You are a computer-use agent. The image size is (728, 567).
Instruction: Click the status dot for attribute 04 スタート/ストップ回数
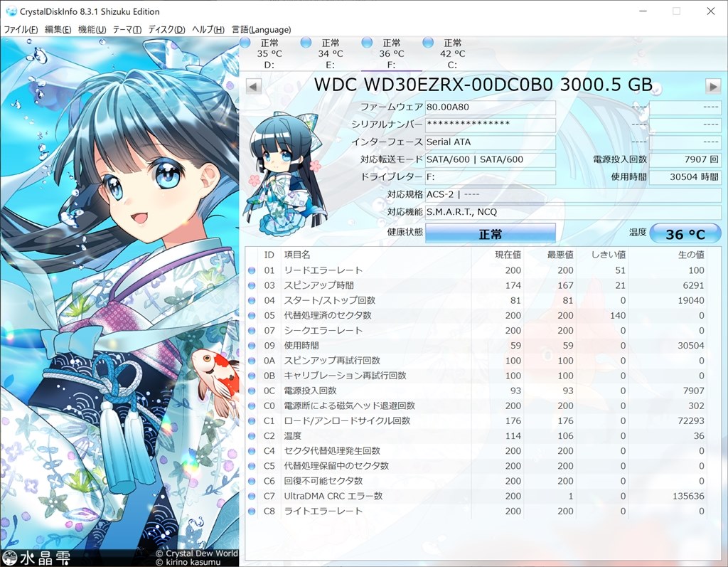click(252, 301)
